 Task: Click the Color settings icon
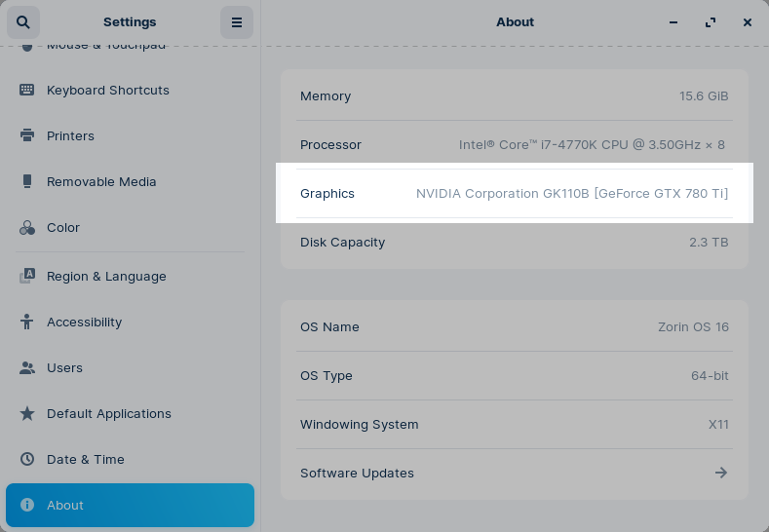pos(27,227)
